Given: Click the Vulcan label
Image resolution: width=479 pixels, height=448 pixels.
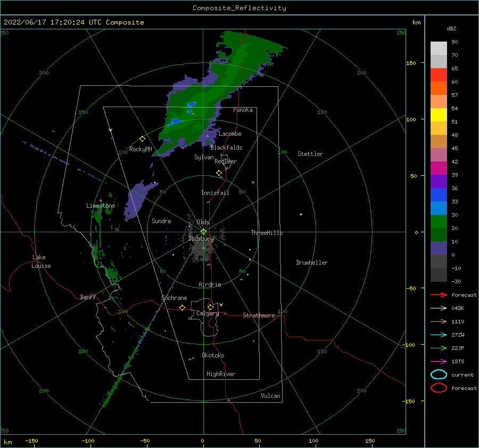Looking at the screenshot, I should [270, 396].
